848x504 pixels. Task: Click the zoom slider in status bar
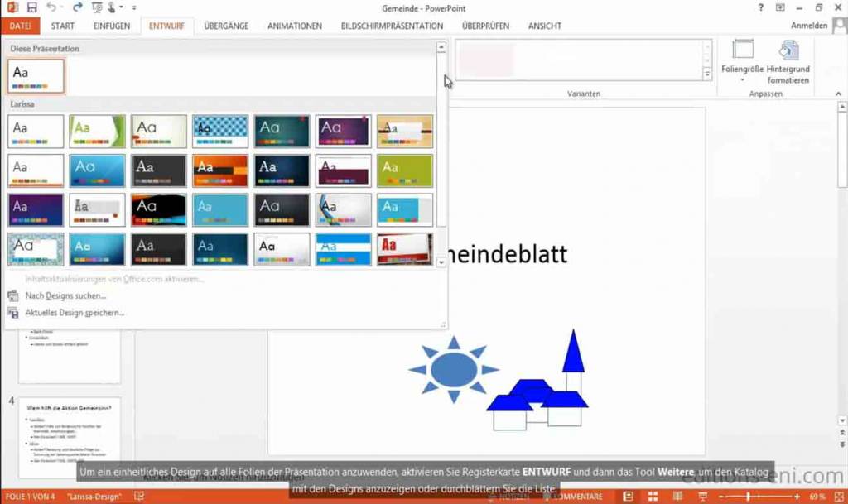click(748, 497)
